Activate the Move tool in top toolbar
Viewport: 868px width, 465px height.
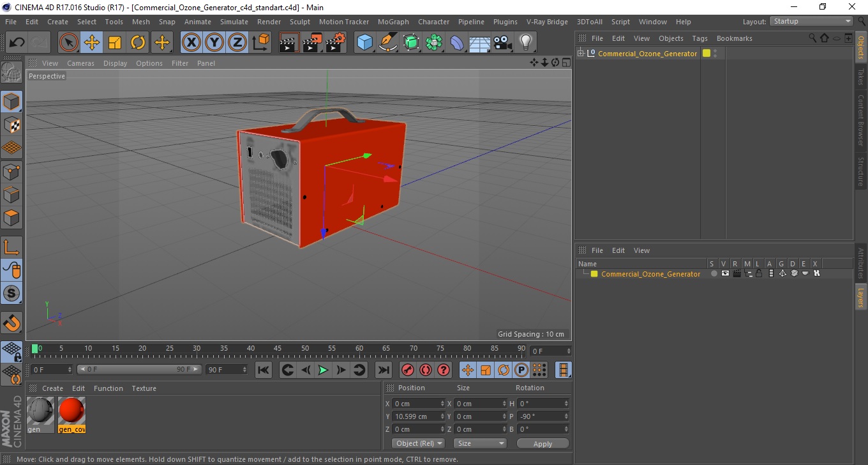pos(92,43)
